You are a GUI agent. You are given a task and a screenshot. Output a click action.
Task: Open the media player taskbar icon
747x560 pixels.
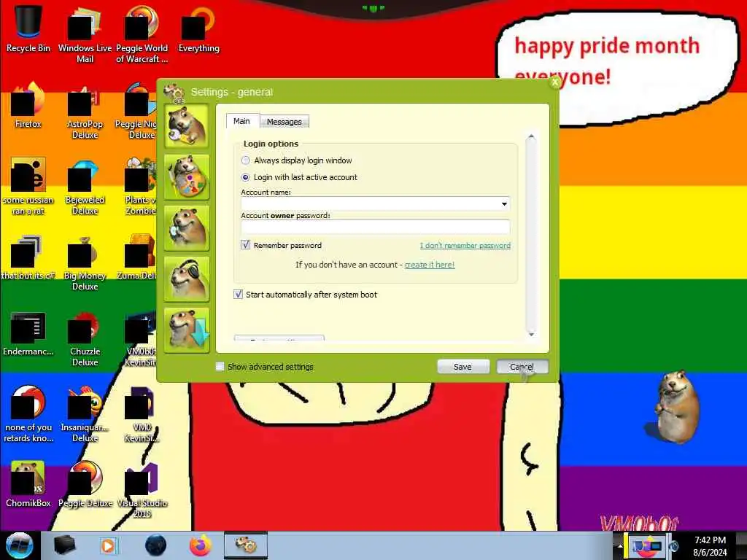click(x=108, y=545)
